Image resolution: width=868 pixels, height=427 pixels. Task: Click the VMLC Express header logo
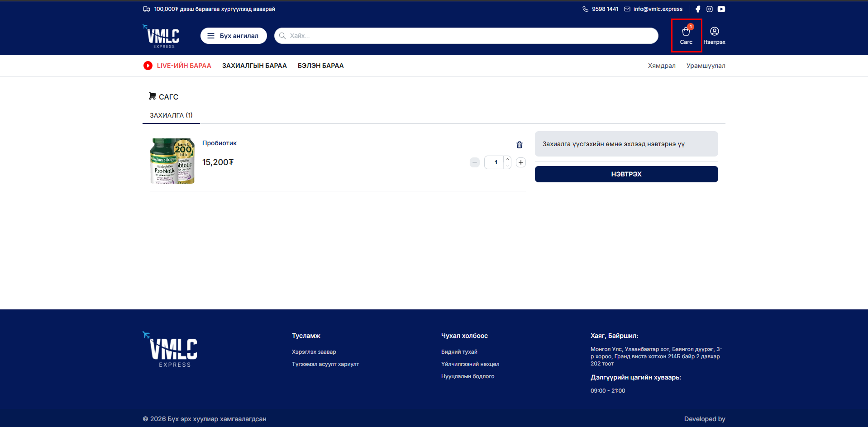[x=162, y=36]
